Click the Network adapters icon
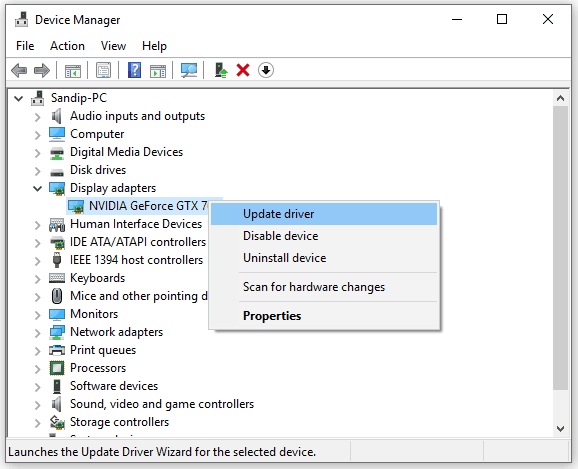This screenshot has width=578, height=469. pyautogui.click(x=57, y=332)
